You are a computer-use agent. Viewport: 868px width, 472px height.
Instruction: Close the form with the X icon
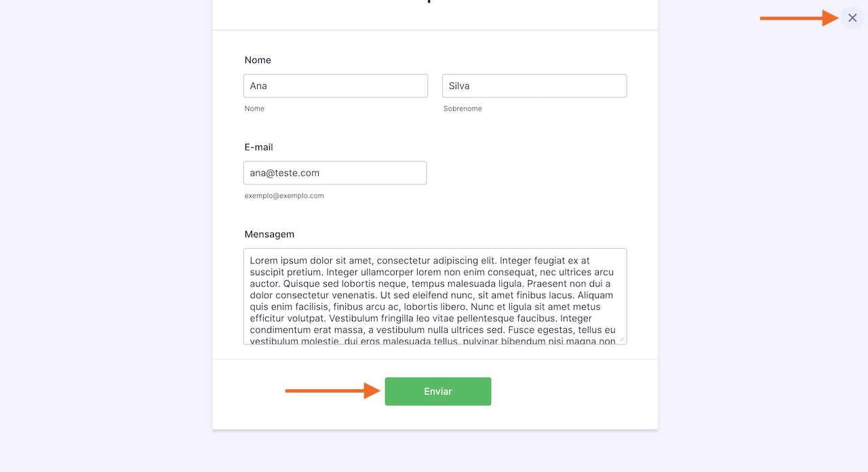(852, 18)
